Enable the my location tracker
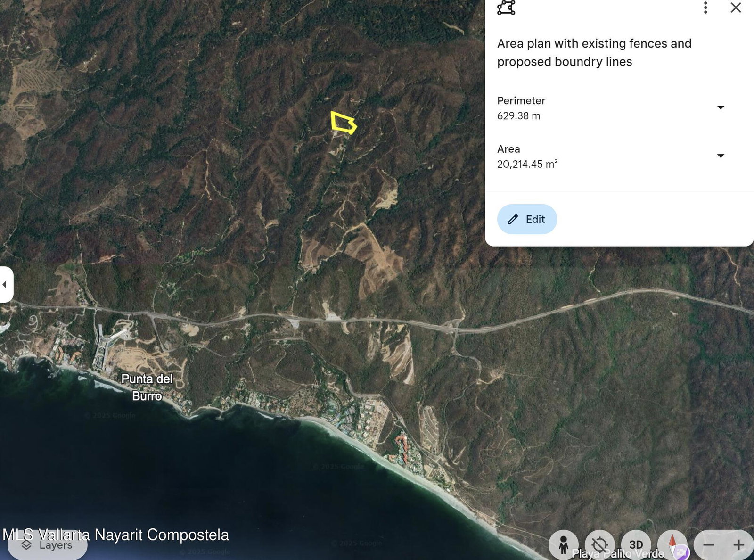 tap(599, 545)
